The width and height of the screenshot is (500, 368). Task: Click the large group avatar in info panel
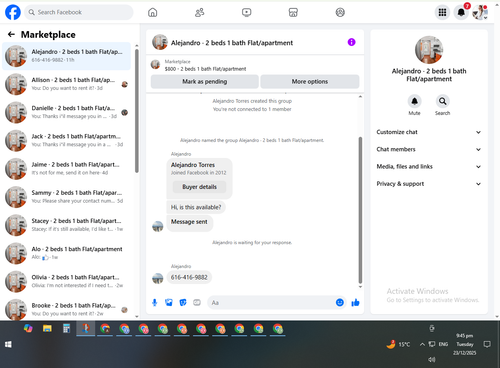click(x=429, y=50)
